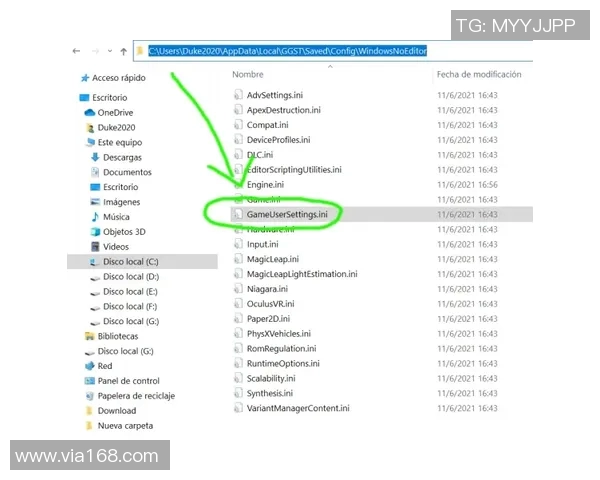Screen dimensions: 600x480
Task: Select the MagicLeap.ini file
Action: tap(272, 260)
